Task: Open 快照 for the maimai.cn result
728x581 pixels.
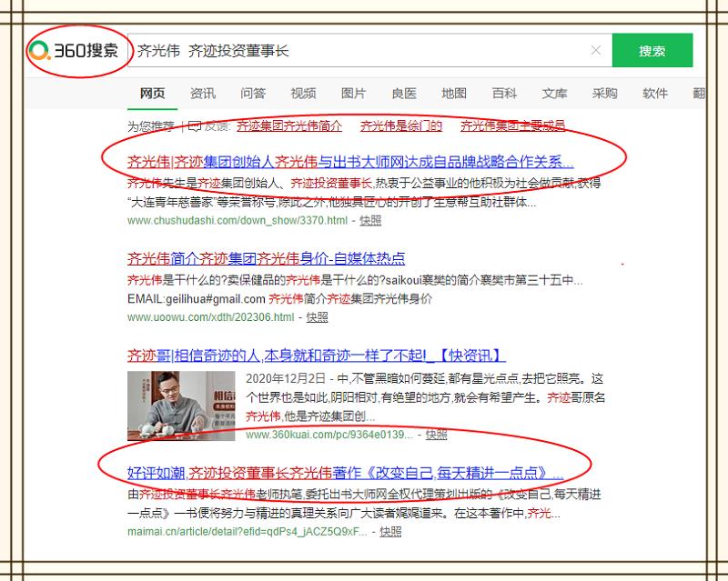Action: [x=390, y=531]
